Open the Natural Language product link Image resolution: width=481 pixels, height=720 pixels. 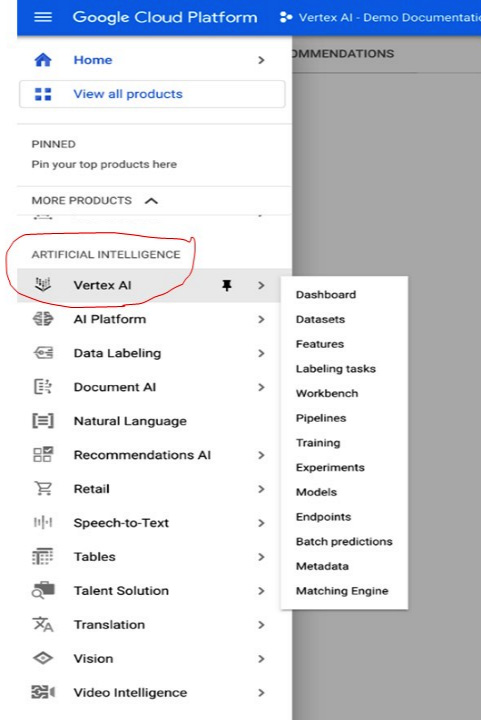click(x=130, y=421)
